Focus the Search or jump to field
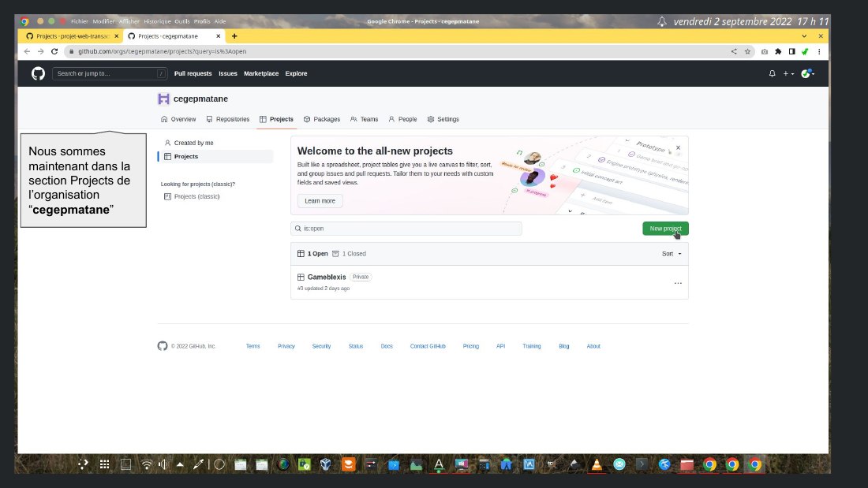The image size is (868, 488). 110,73
